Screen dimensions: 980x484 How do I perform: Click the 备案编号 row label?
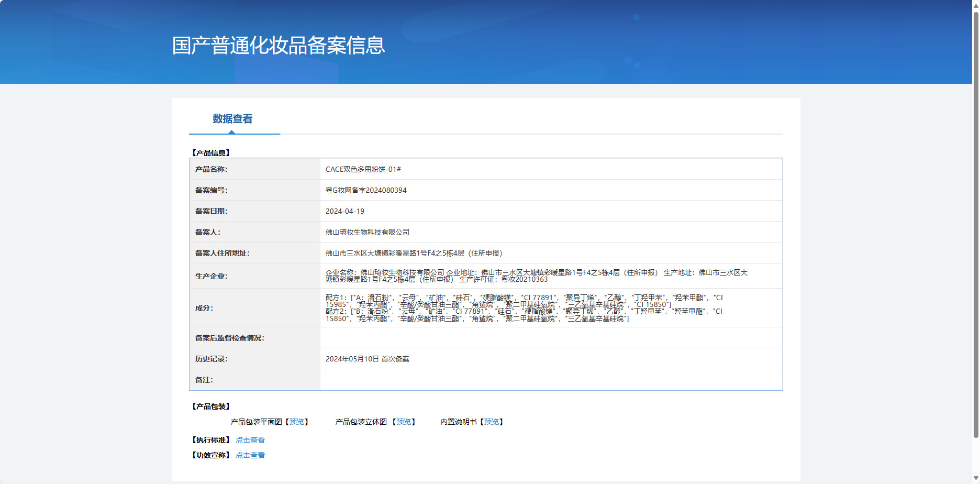point(211,190)
